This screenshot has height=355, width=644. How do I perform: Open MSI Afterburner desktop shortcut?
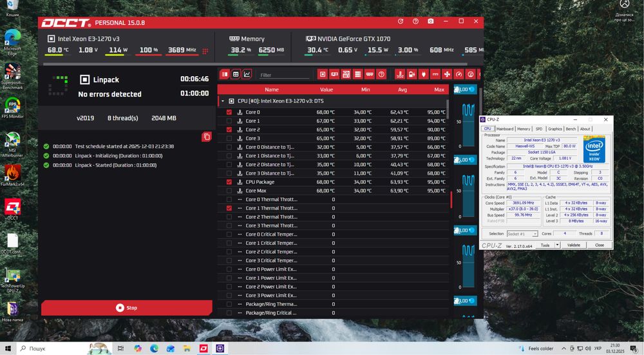[x=12, y=144]
